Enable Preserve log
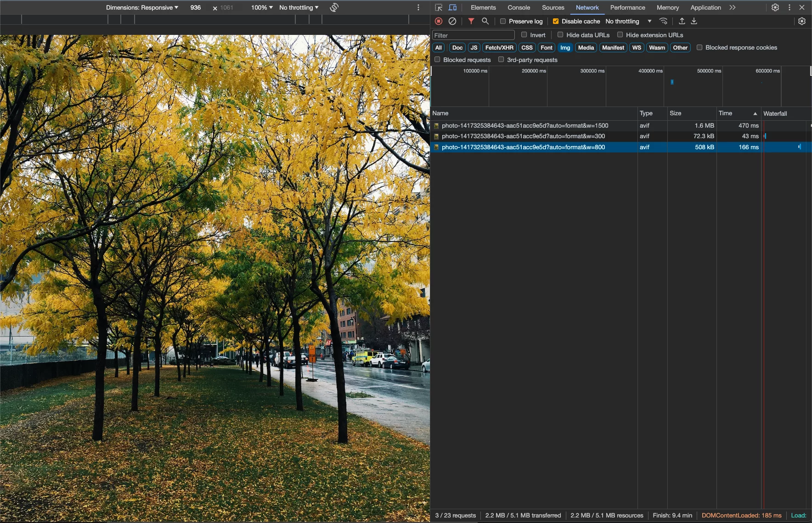812x523 pixels. coord(503,21)
